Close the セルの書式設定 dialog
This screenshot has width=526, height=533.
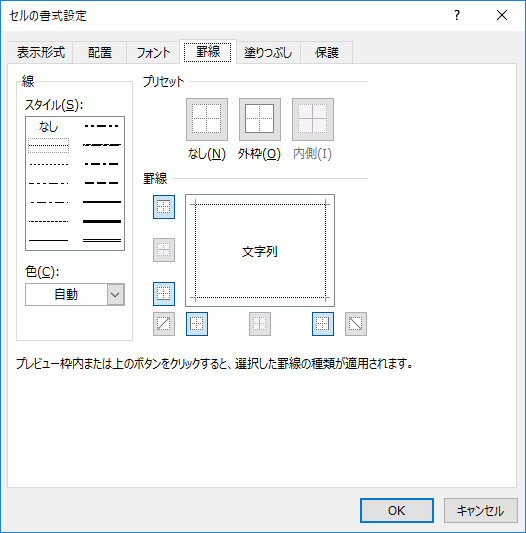tap(502, 15)
